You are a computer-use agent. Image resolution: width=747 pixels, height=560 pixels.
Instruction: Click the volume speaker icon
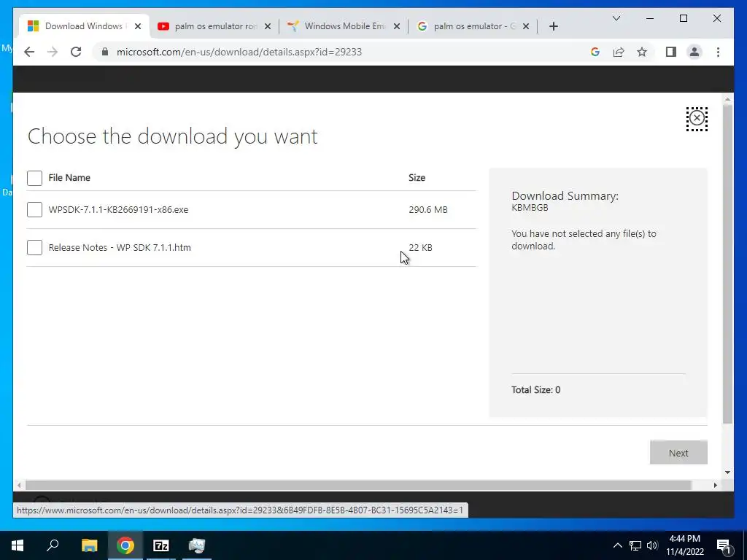652,545
